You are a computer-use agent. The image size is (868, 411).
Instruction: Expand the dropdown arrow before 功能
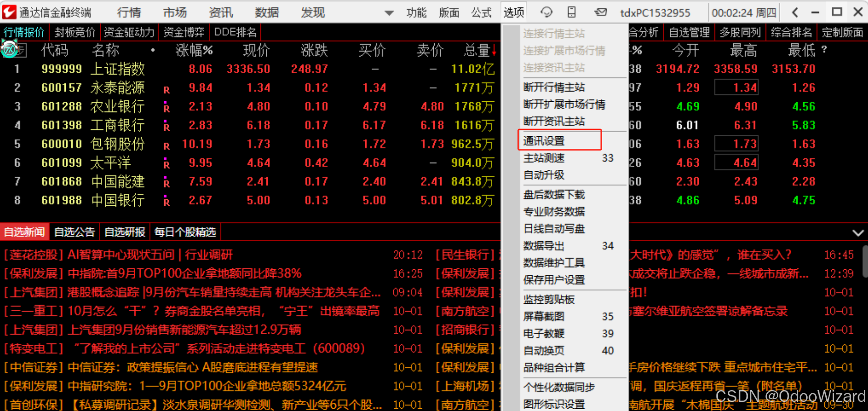[389, 13]
